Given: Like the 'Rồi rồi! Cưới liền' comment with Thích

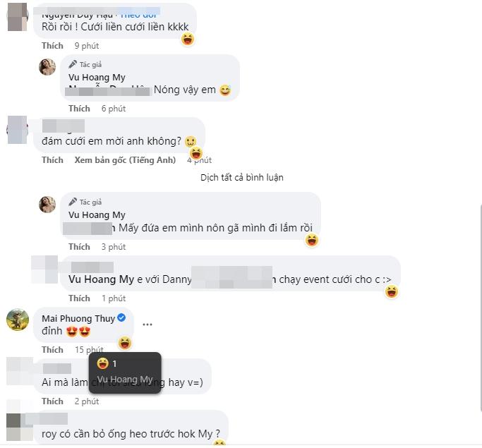Looking at the screenshot, I should 52,46.
